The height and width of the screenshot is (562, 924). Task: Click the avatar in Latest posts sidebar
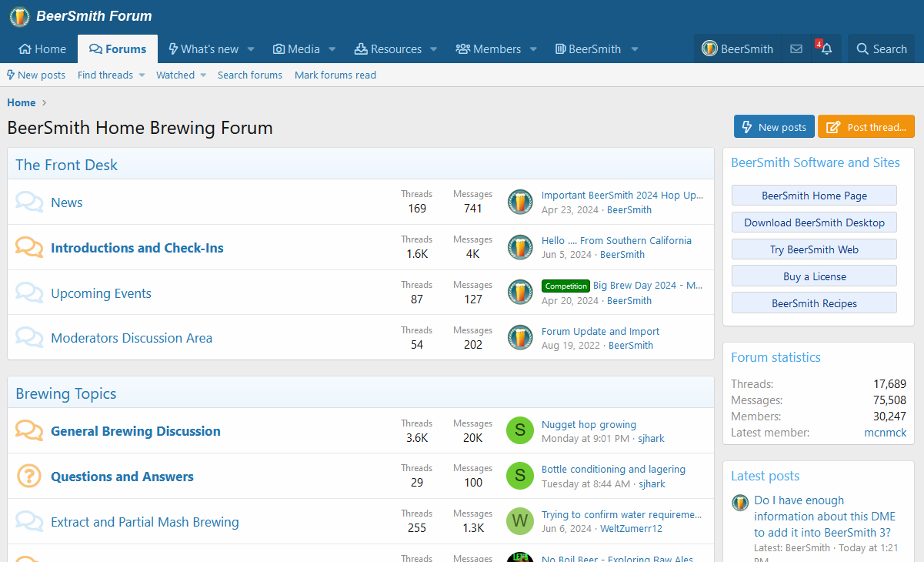[739, 503]
